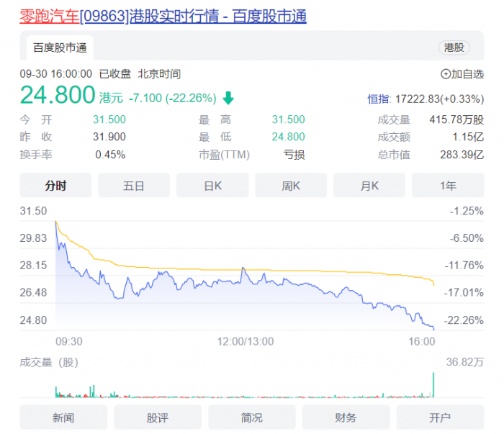View the 简况 company overview
This screenshot has width=504, height=434.
[x=252, y=417]
